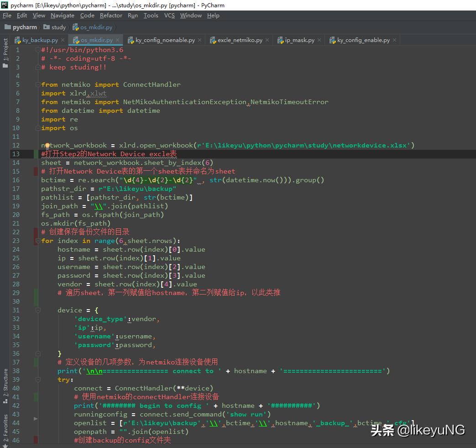
Task: Click 'os.fspath(join_path)' on line 20
Action: coord(123,215)
